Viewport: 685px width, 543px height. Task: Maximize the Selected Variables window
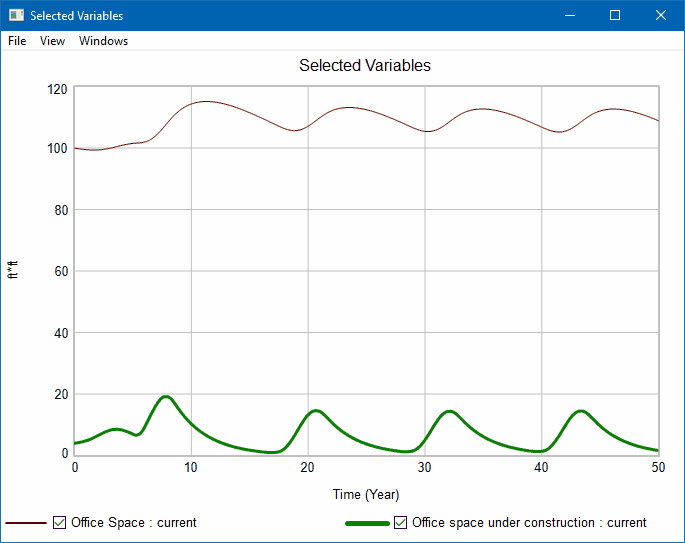coord(615,15)
